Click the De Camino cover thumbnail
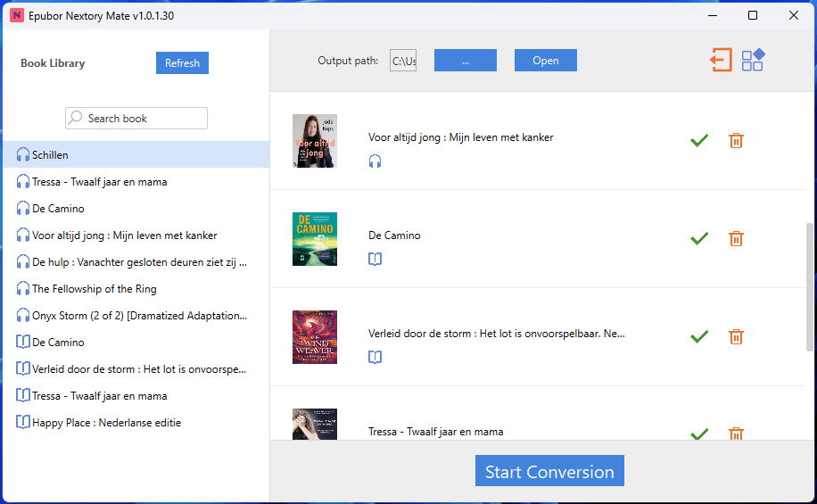This screenshot has width=817, height=504. [x=315, y=239]
